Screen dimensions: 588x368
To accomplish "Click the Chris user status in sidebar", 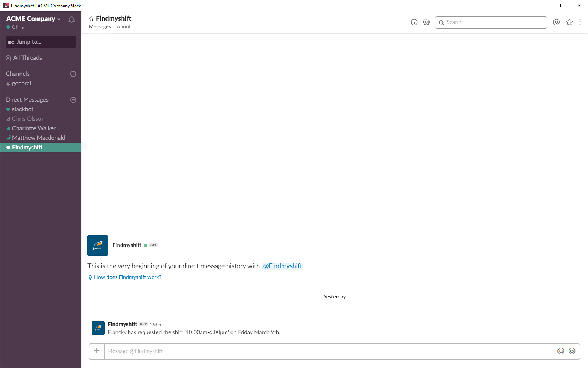I will [x=15, y=27].
